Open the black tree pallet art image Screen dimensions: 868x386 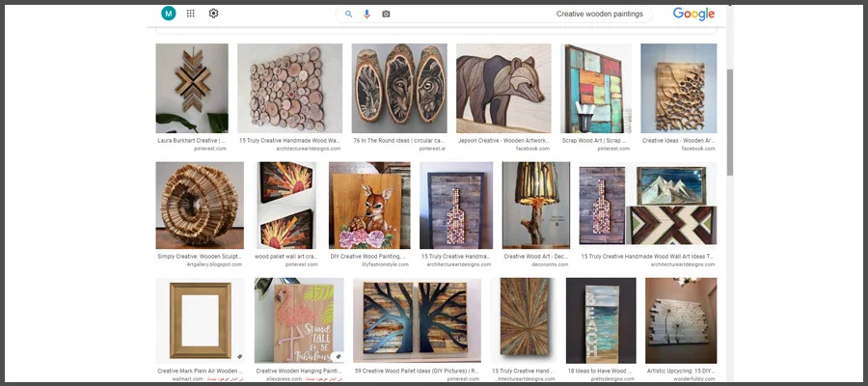tap(417, 319)
